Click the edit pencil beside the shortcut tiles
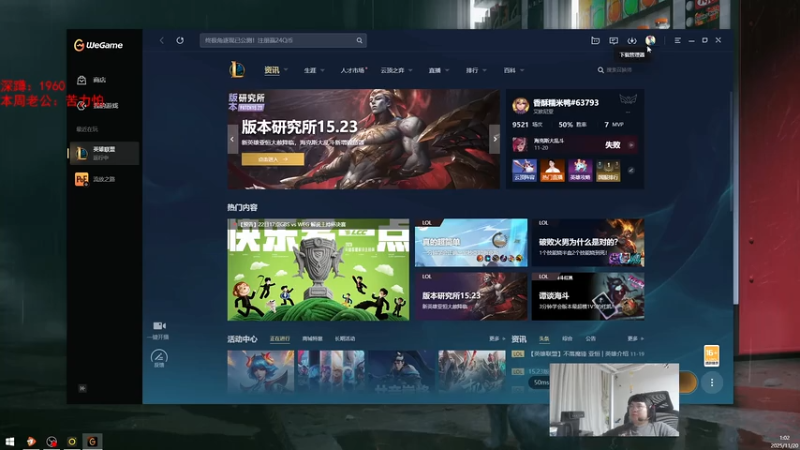The height and width of the screenshot is (450, 800). coord(631,170)
